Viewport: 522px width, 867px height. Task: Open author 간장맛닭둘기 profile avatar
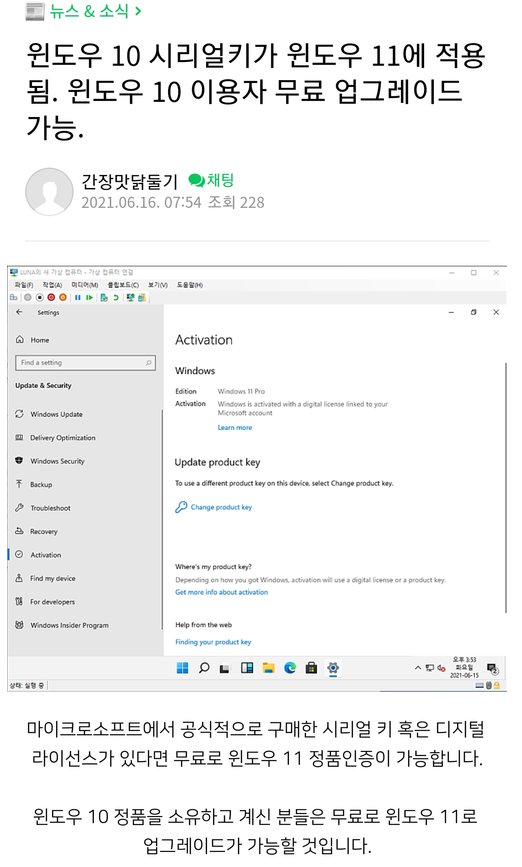pyautogui.click(x=49, y=192)
